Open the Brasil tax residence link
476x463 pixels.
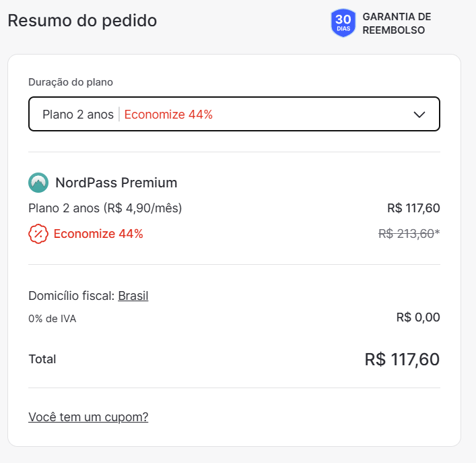pos(133,296)
